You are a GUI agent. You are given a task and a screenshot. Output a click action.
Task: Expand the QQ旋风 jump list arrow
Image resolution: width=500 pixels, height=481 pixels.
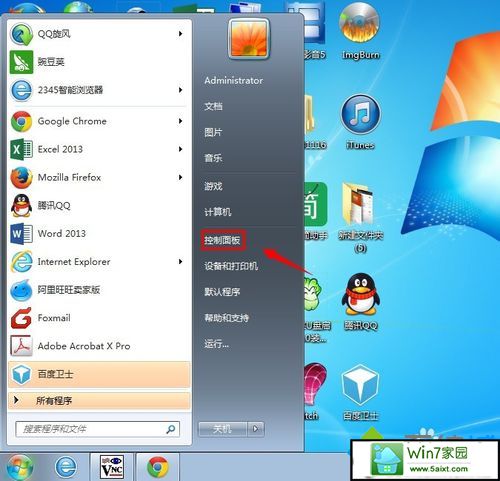tap(180, 34)
